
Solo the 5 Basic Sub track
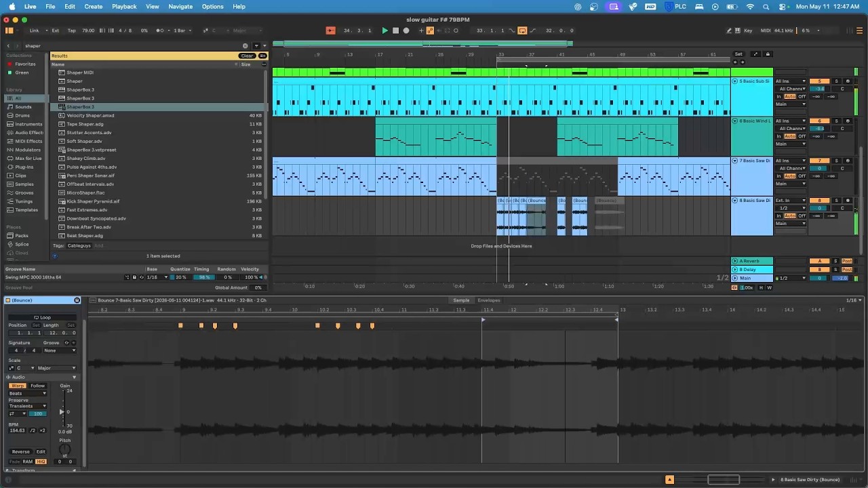click(836, 81)
